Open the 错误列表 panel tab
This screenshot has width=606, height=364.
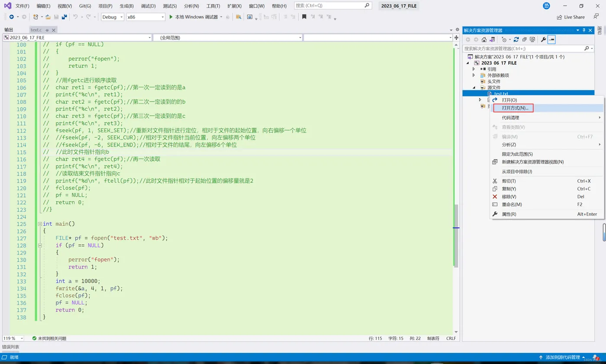[10, 347]
